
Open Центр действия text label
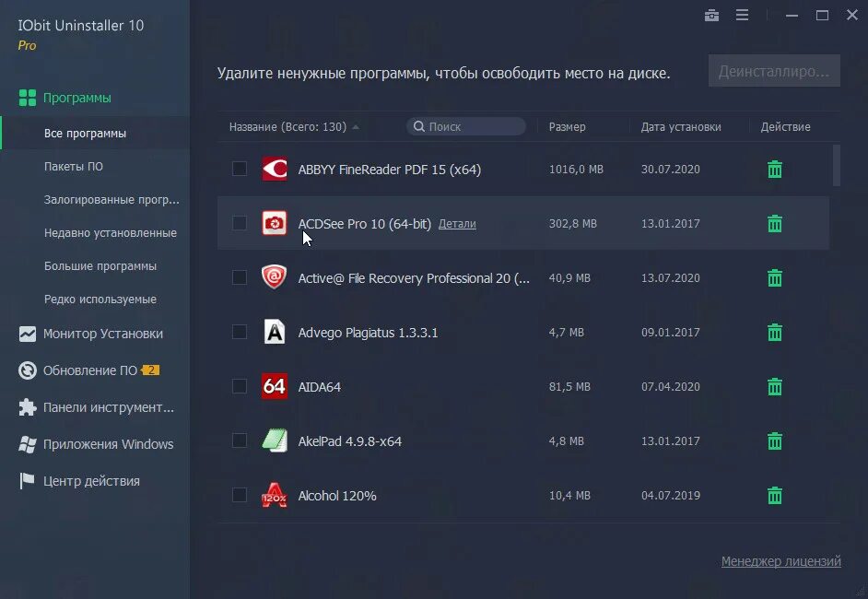tap(91, 481)
